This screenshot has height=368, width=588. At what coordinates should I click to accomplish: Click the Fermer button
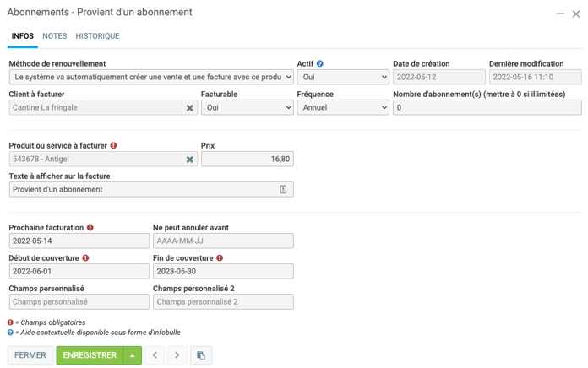pyautogui.click(x=30, y=355)
